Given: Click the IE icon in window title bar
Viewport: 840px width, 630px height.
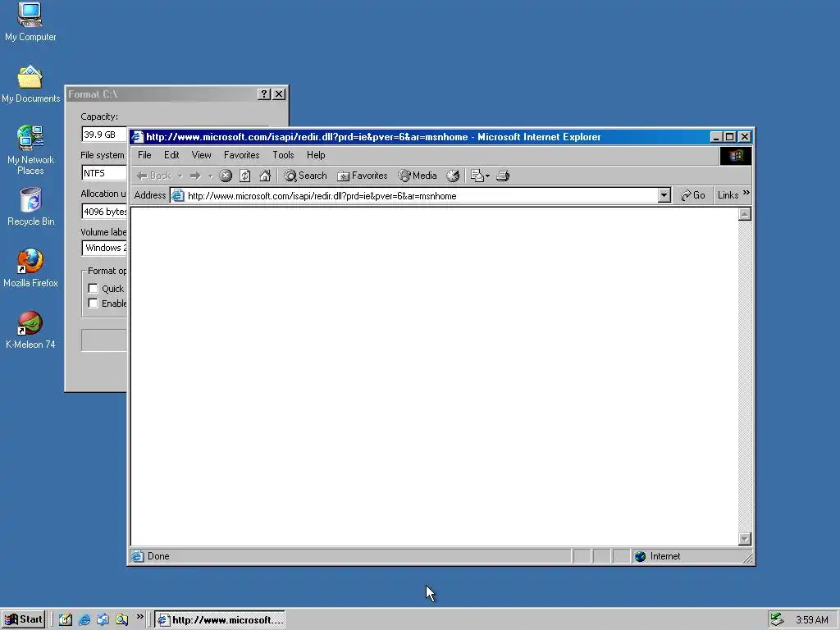Looking at the screenshot, I should pos(137,137).
